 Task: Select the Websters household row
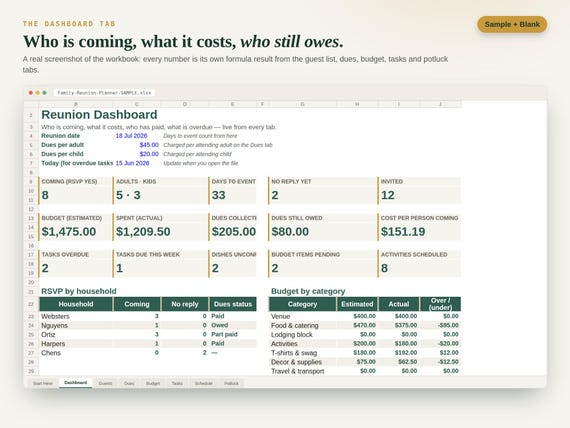coord(148,316)
